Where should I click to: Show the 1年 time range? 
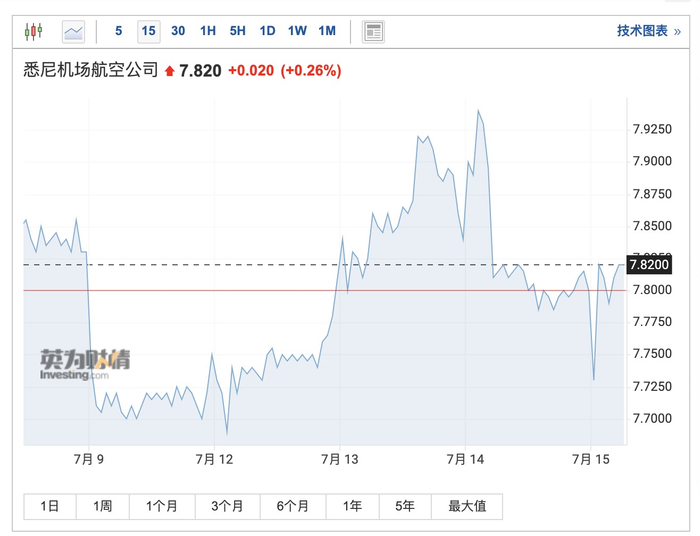click(x=352, y=507)
